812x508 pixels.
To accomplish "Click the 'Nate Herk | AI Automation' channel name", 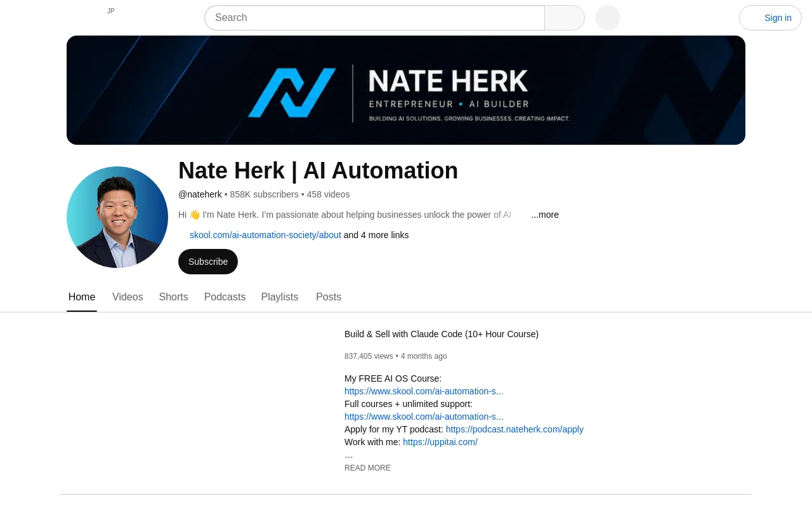I will pos(318,171).
